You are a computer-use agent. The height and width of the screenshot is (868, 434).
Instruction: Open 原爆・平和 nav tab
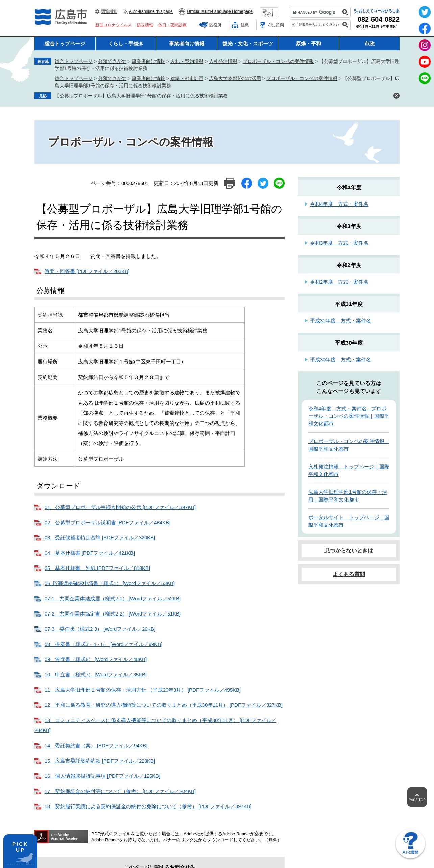click(x=308, y=44)
